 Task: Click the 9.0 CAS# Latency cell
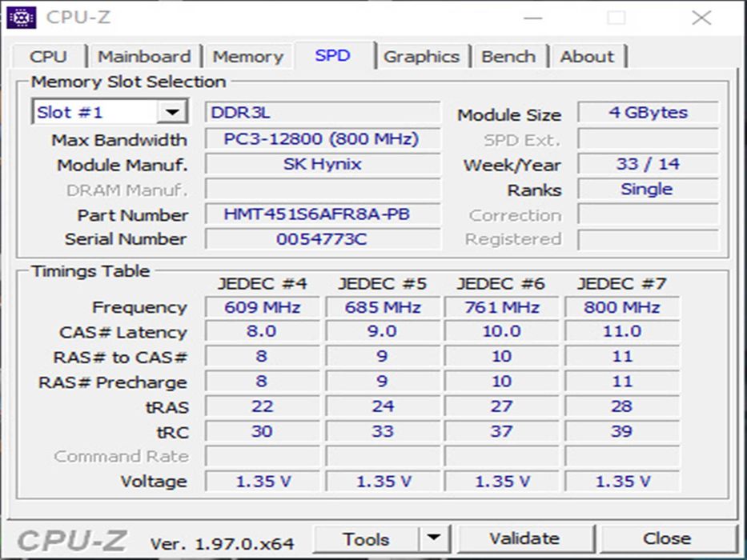tap(383, 331)
